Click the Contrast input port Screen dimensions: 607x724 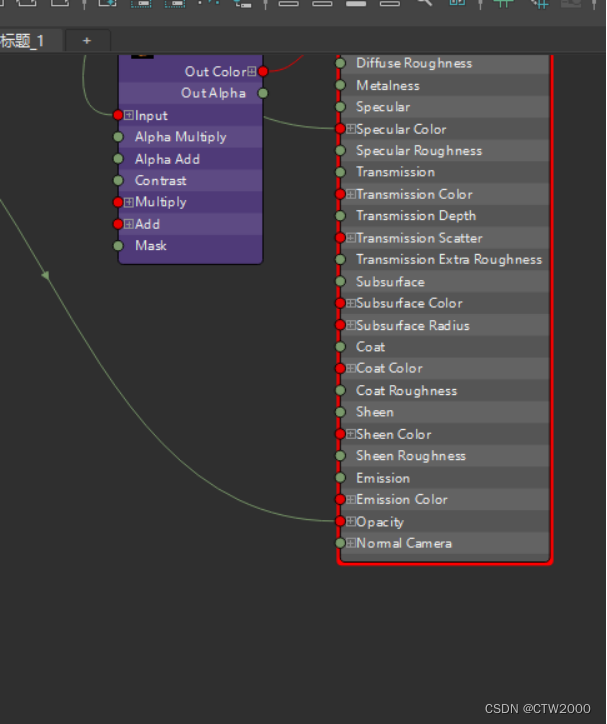pyautogui.click(x=118, y=181)
